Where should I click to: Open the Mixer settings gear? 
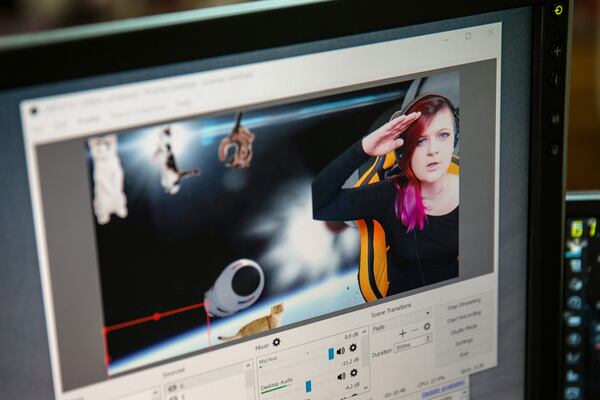coord(277,342)
